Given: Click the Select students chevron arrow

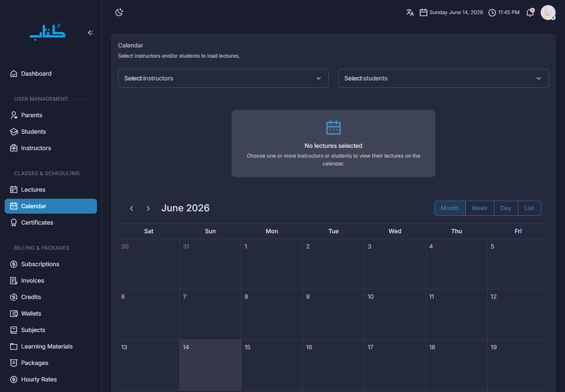Looking at the screenshot, I should (539, 78).
